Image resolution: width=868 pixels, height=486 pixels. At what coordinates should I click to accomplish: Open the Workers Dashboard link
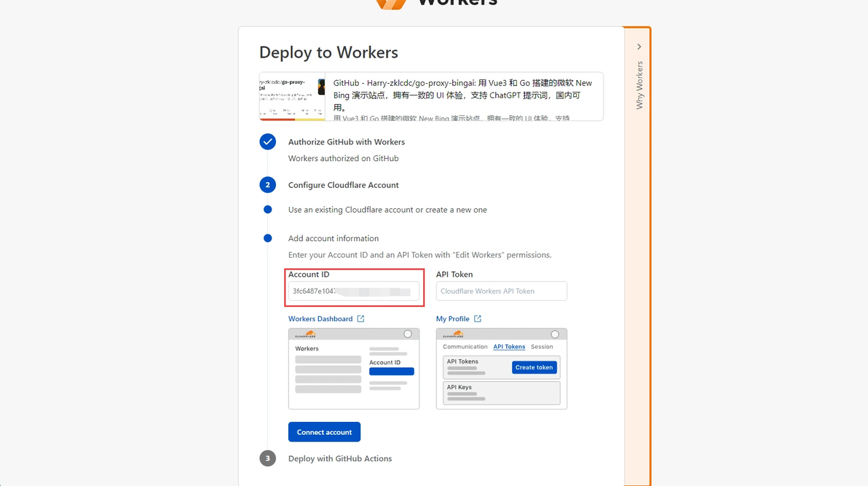pyautogui.click(x=320, y=318)
